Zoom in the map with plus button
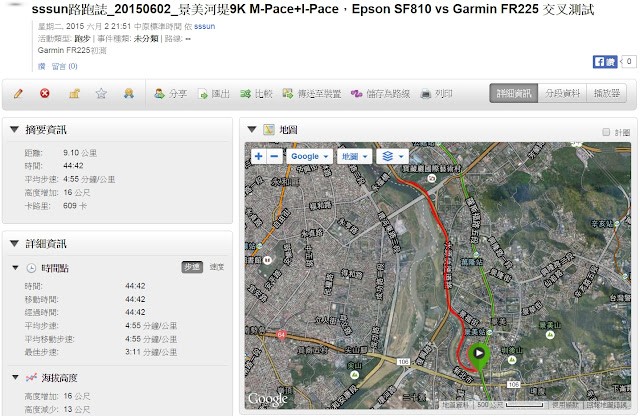Image resolution: width=640 pixels, height=416 pixels. 258,156
